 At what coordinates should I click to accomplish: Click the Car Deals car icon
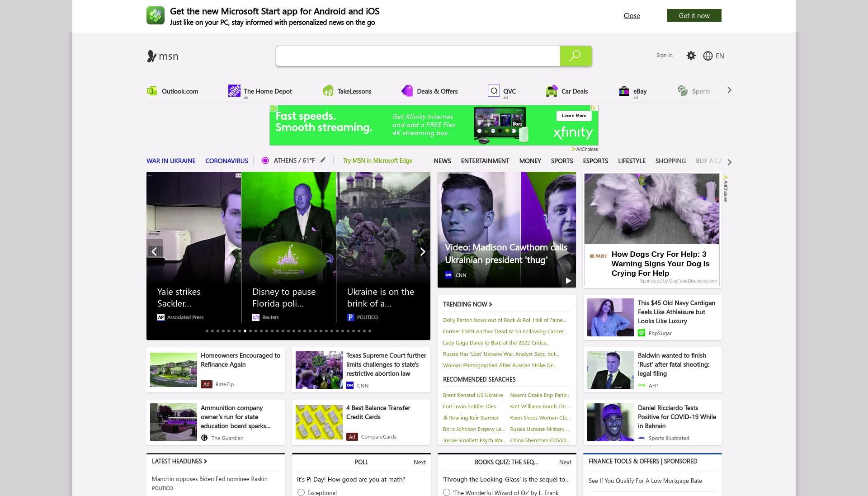(x=552, y=91)
